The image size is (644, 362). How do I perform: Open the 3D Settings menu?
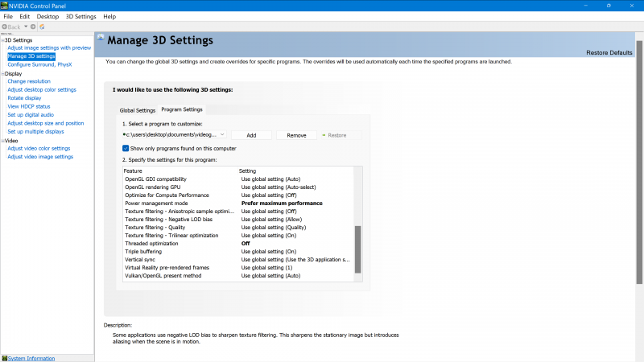pos(81,16)
